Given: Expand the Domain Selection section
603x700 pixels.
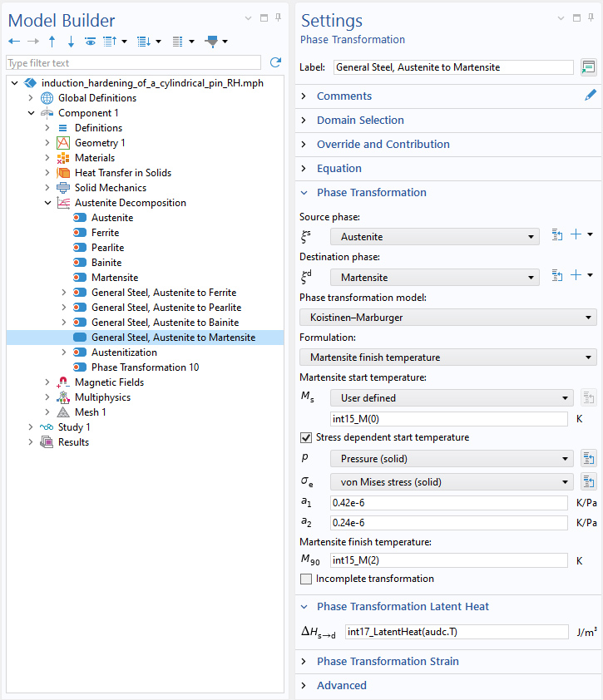Looking at the screenshot, I should [x=360, y=120].
